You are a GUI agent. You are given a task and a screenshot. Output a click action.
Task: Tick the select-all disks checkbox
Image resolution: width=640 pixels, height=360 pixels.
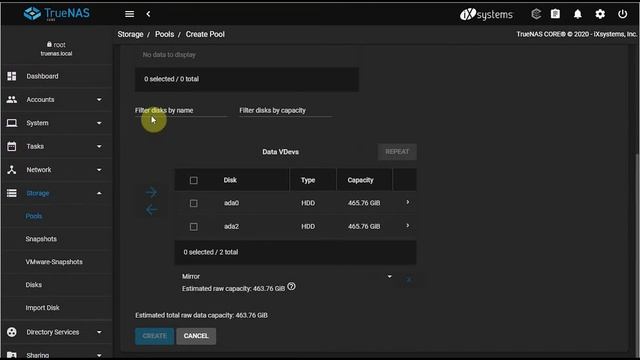[x=193, y=180]
